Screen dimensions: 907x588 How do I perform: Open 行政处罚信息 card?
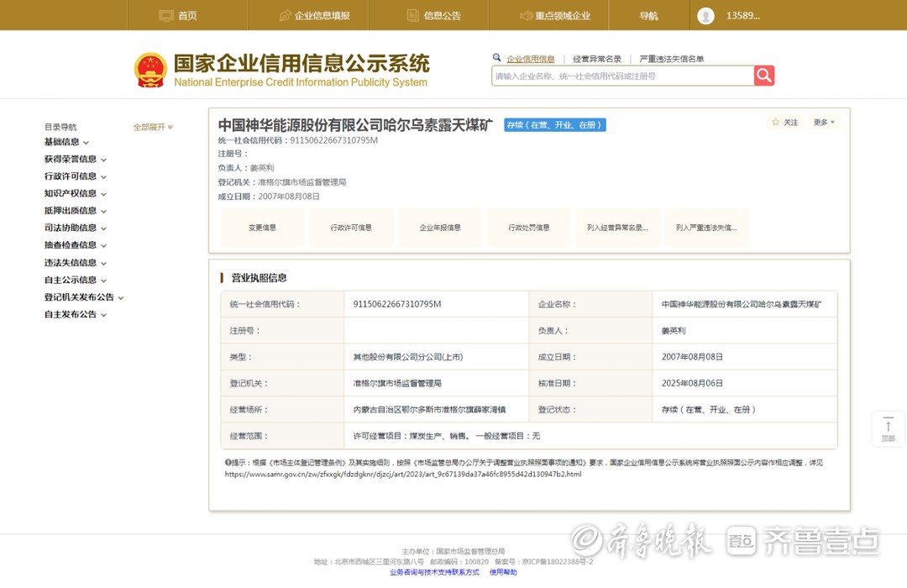coord(529,228)
